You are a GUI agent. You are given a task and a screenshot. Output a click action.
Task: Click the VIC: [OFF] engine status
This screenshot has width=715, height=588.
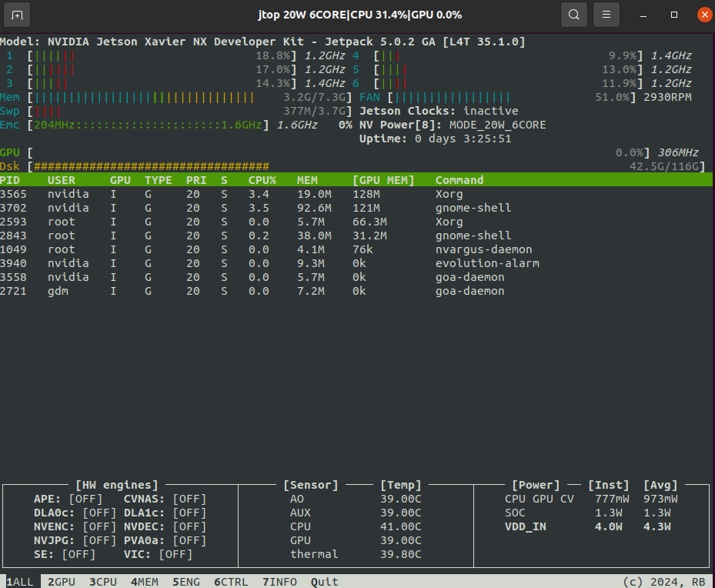point(159,554)
